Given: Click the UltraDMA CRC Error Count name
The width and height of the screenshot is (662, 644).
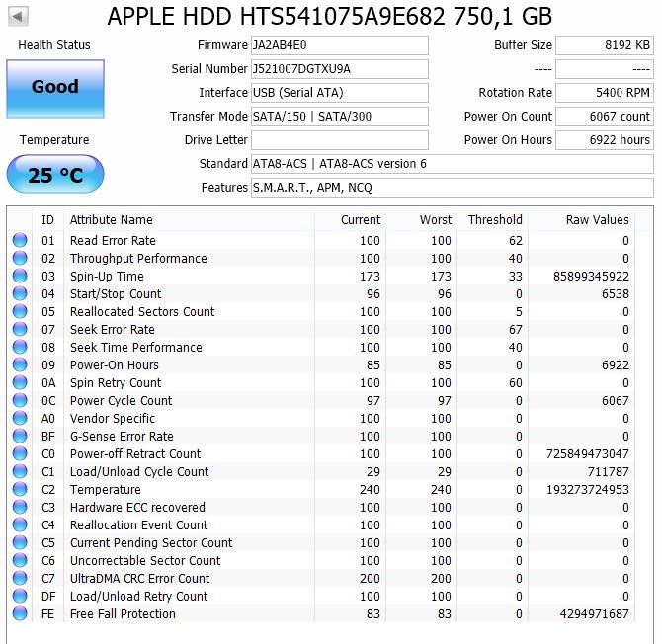Looking at the screenshot, I should point(139,578).
